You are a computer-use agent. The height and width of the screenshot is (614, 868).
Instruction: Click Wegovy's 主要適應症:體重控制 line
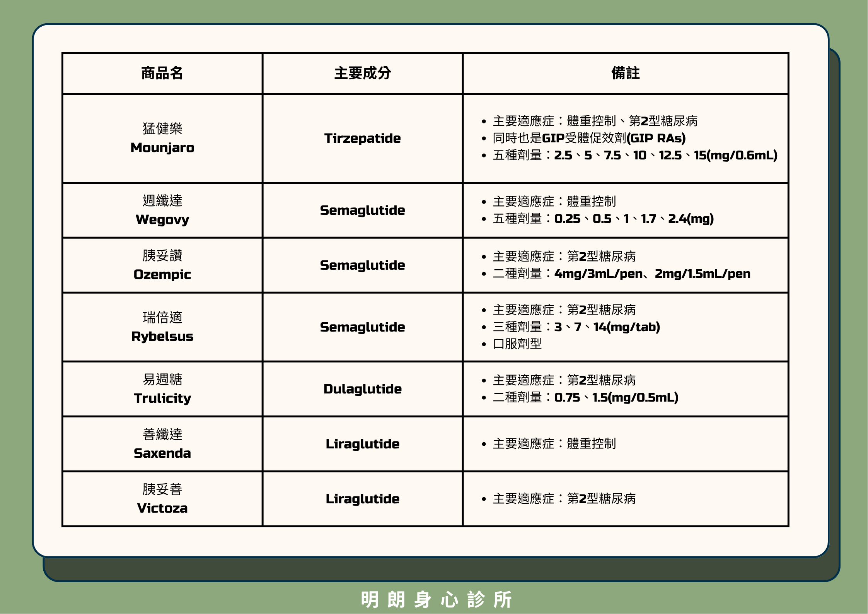point(554,202)
